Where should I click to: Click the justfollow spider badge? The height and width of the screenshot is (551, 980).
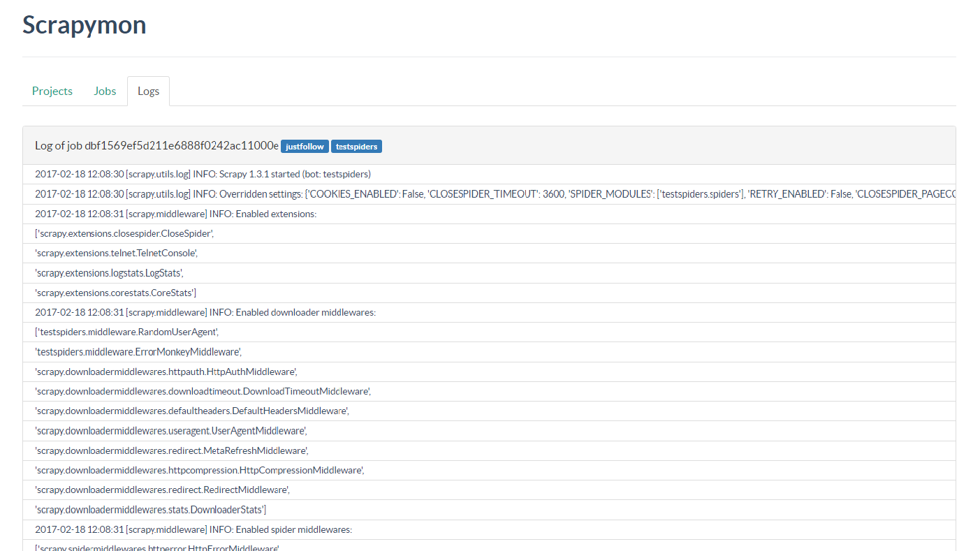point(305,147)
